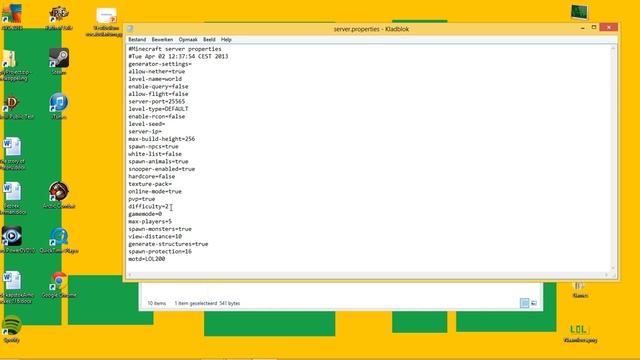The image size is (640, 360).
Task: Click the line 'max-players=5'
Action: (x=150, y=222)
